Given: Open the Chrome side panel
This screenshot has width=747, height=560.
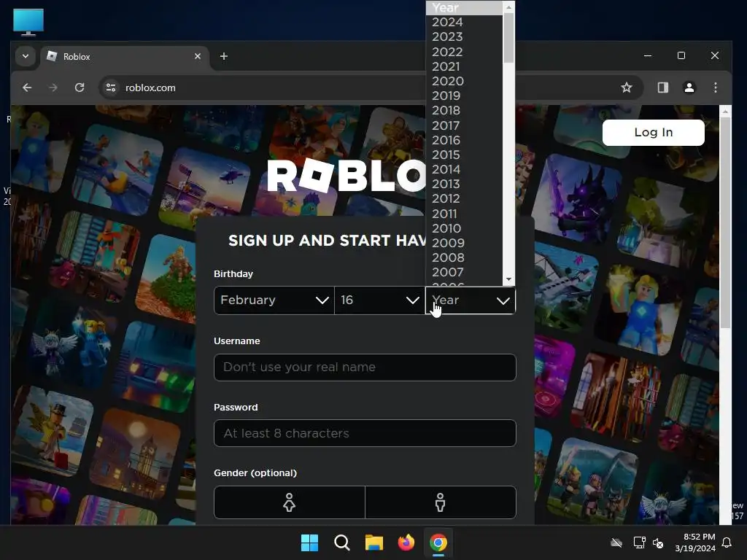Looking at the screenshot, I should (x=662, y=87).
